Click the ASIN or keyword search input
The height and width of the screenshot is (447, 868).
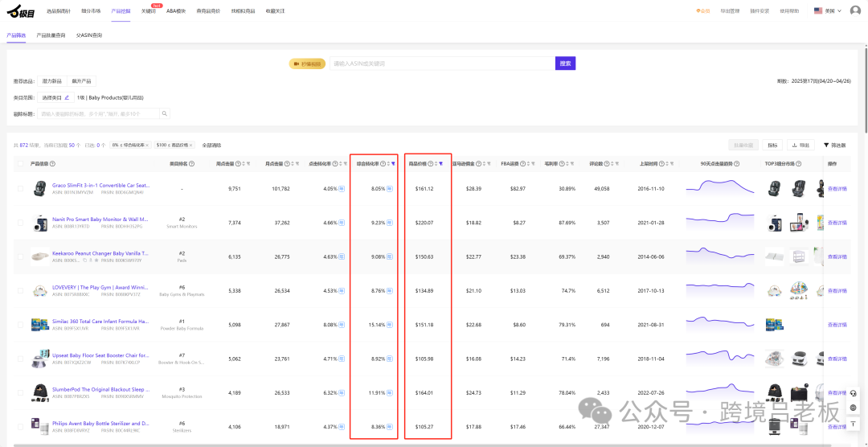pyautogui.click(x=442, y=64)
